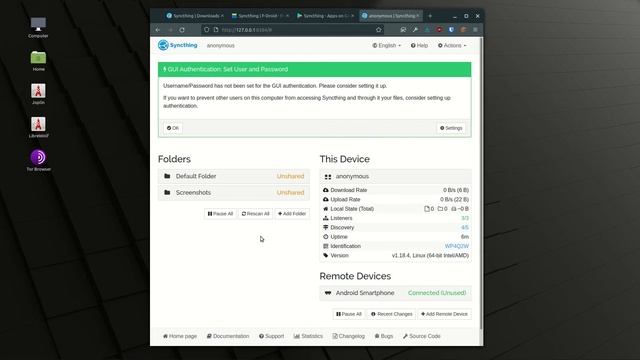Image resolution: width=640 pixels, height=360 pixels.
Task: Open the Actions dropdown menu
Action: (452, 46)
